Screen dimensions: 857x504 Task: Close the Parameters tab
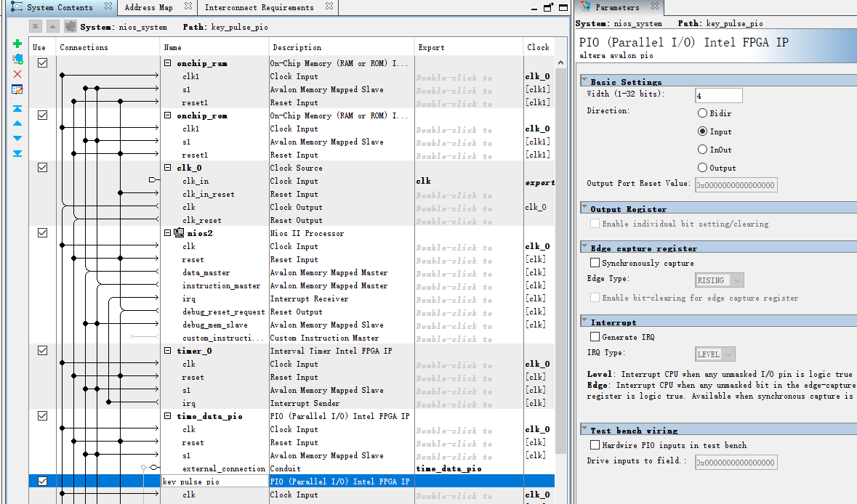(655, 7)
